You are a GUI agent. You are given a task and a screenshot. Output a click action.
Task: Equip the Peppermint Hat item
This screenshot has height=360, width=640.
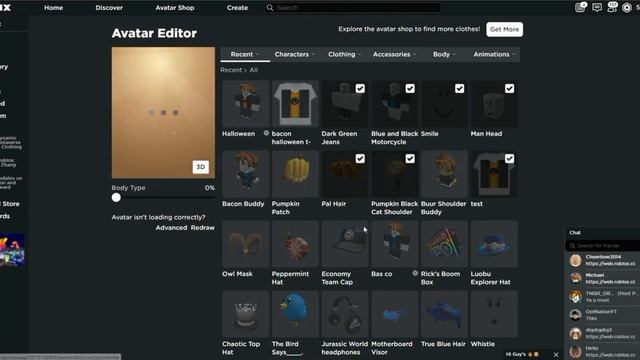(295, 244)
